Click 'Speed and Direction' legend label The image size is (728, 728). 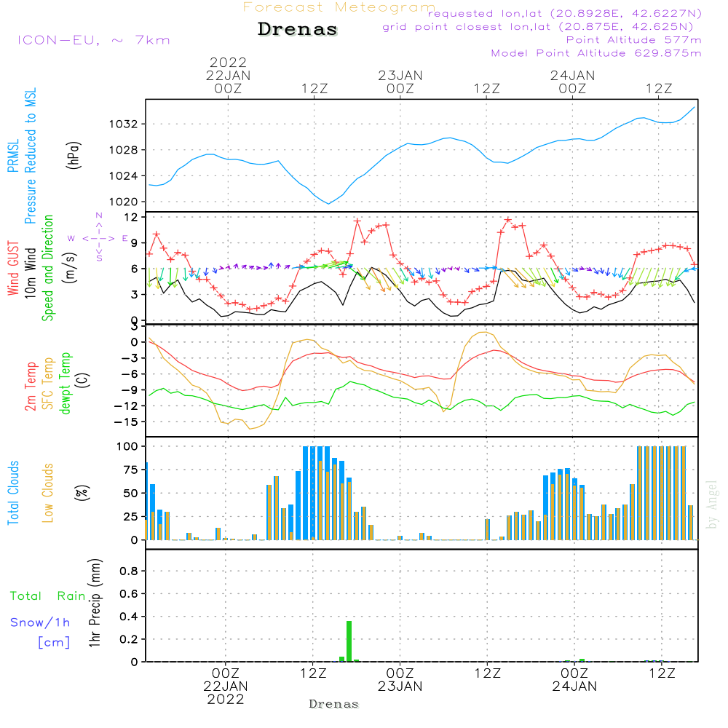pyautogui.click(x=48, y=268)
